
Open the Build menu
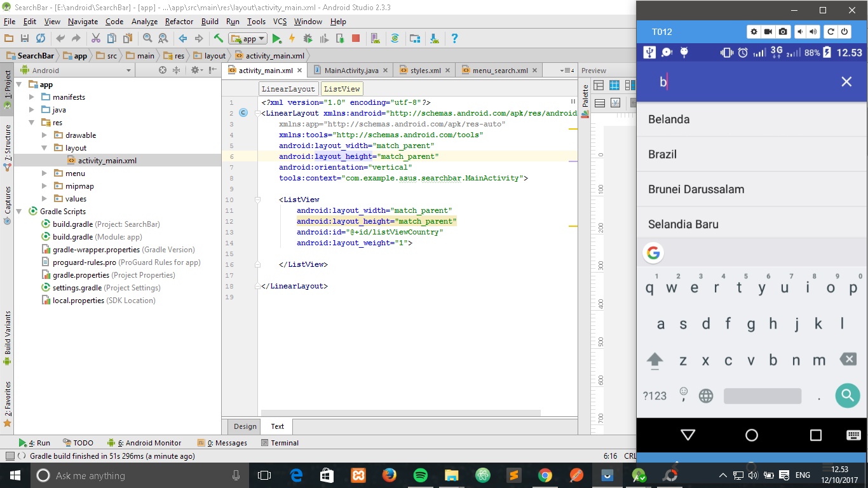point(210,21)
